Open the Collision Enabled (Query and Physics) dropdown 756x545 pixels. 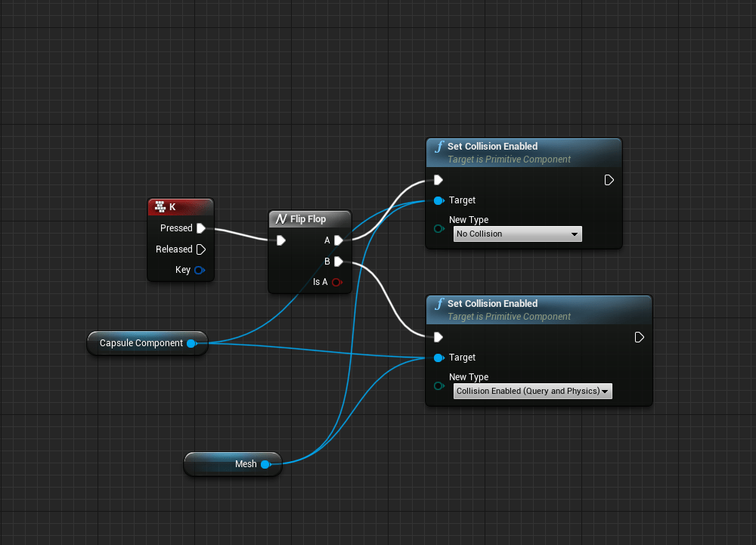532,392
